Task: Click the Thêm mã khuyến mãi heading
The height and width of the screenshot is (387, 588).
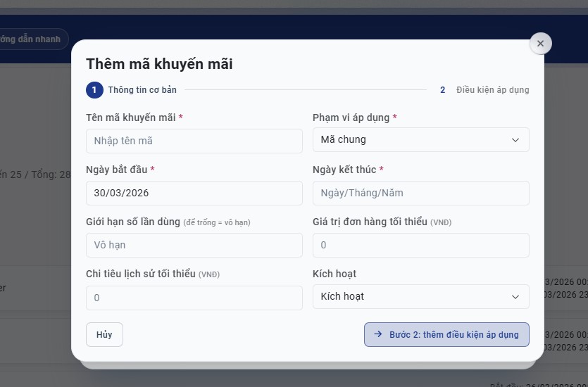Action: point(159,64)
